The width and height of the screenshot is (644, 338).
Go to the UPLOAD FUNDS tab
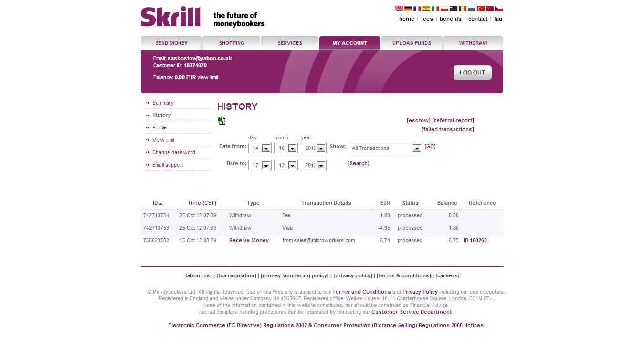412,43
